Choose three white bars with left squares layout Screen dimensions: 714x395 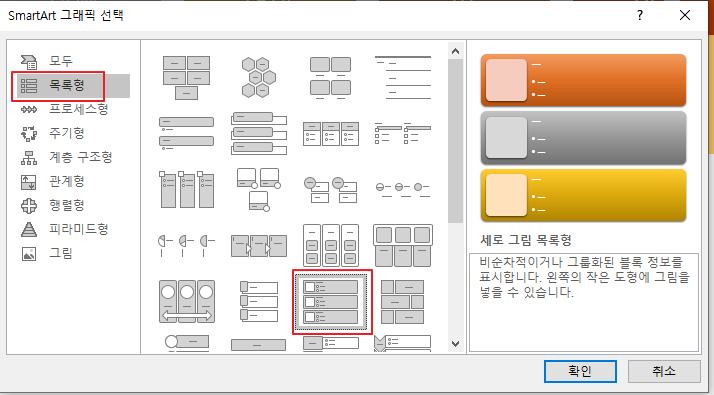(x=259, y=301)
